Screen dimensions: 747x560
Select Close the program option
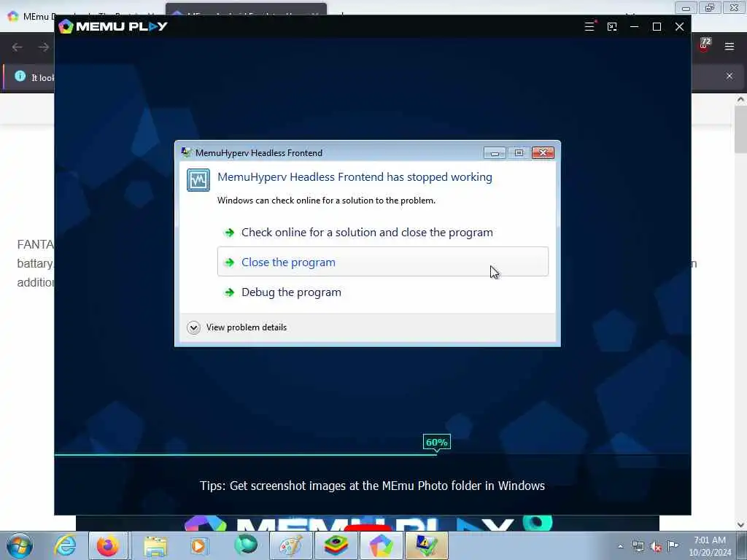tap(382, 262)
